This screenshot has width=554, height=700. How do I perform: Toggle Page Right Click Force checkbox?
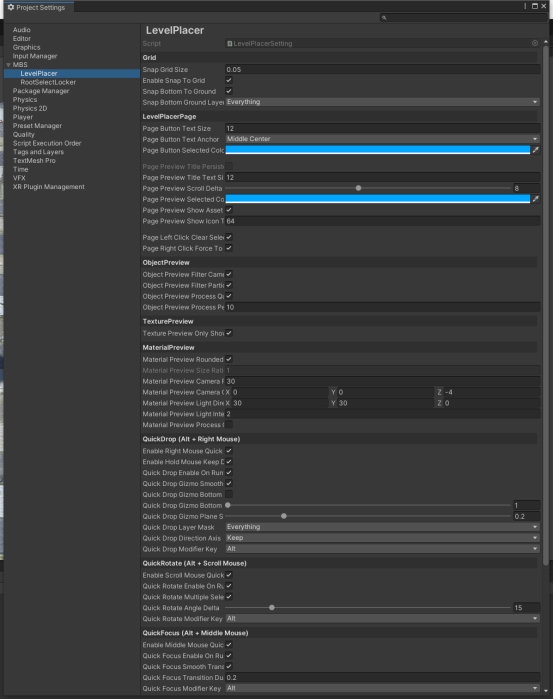point(229,248)
